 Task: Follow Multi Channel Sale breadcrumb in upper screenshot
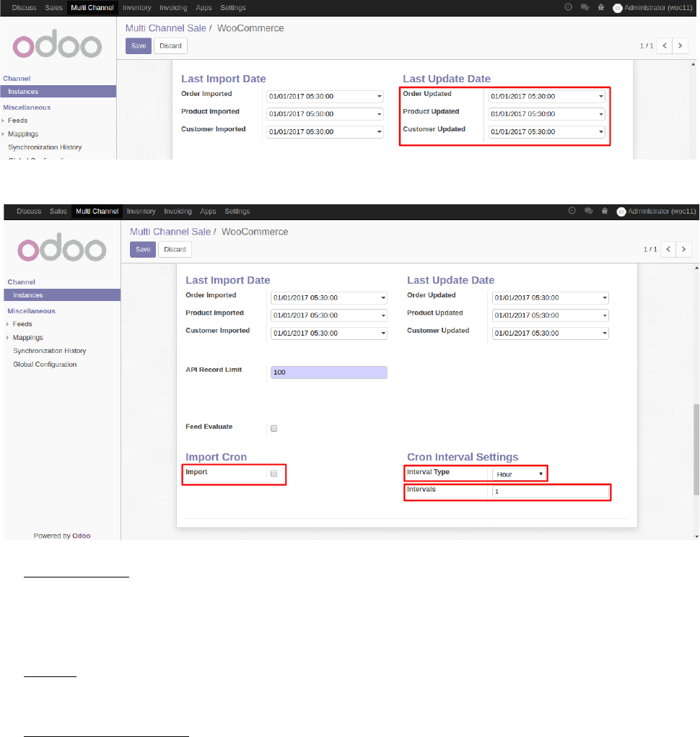pyautogui.click(x=166, y=28)
